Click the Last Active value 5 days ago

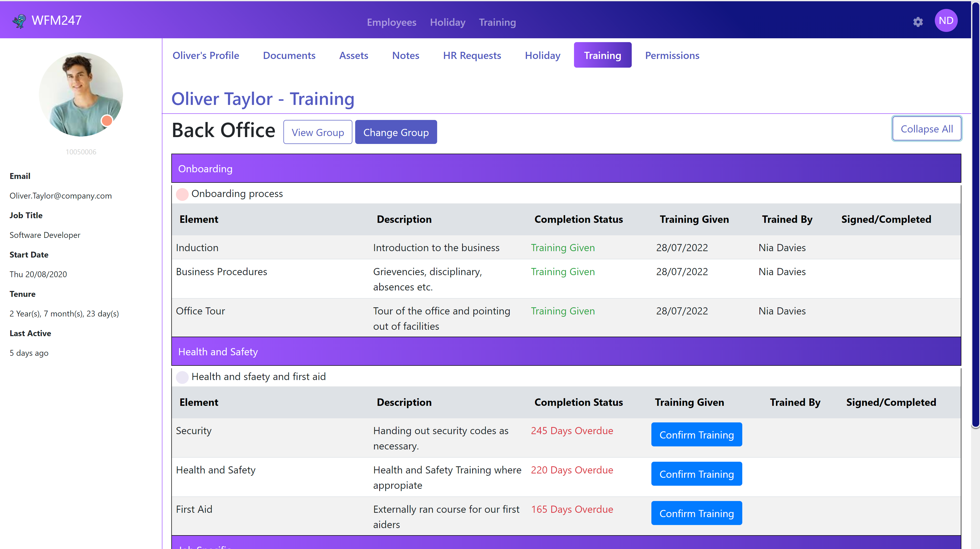(29, 353)
